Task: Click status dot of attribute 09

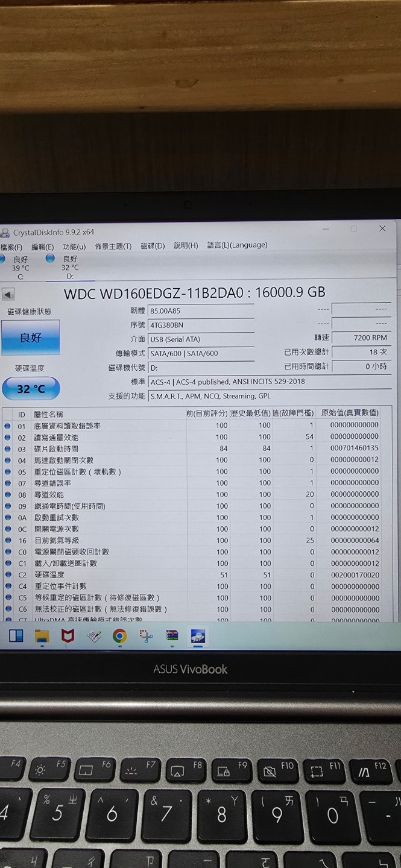Action: click(x=8, y=506)
